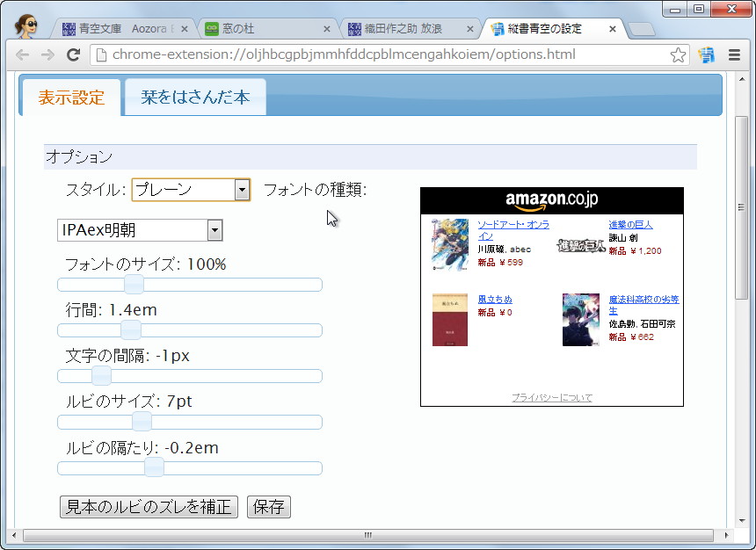Close the 縦書青空の設定 tab
Image resolution: width=756 pixels, height=550 pixels.
point(613,29)
